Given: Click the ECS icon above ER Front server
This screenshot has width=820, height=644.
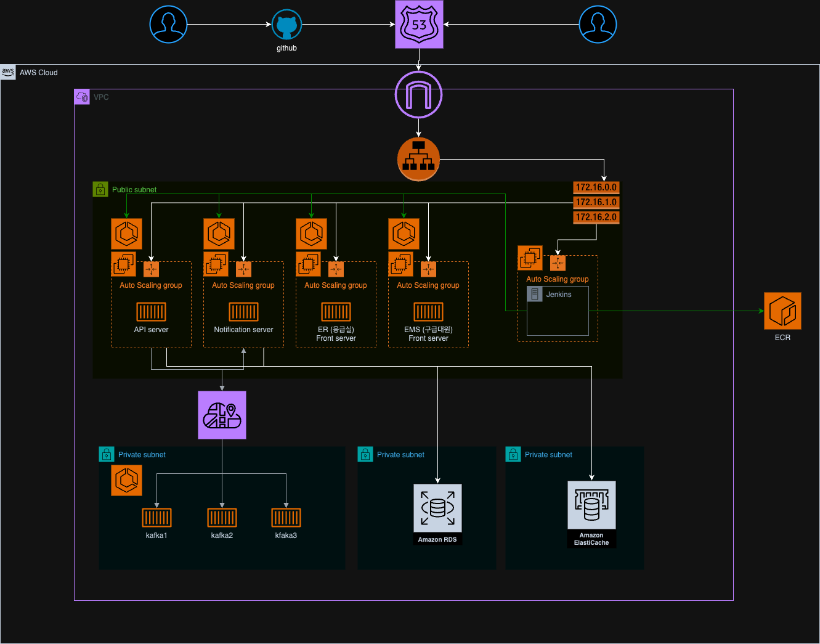Looking at the screenshot, I should point(311,234).
